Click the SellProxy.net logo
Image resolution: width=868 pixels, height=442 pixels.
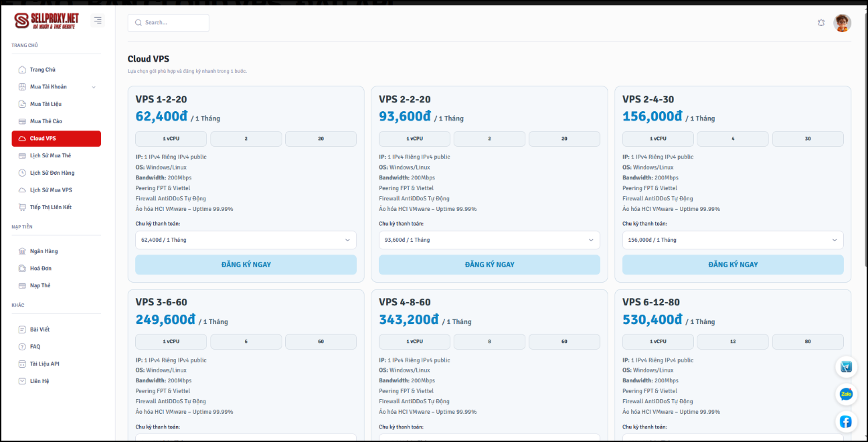(x=46, y=21)
